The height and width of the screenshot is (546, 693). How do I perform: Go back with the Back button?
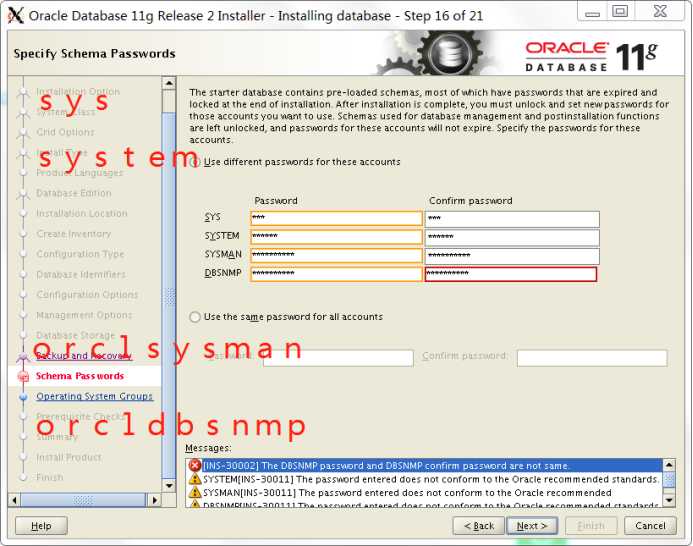pyautogui.click(x=479, y=526)
